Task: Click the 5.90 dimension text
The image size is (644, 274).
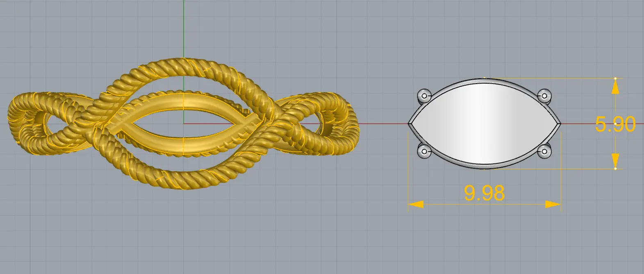Action: point(615,124)
